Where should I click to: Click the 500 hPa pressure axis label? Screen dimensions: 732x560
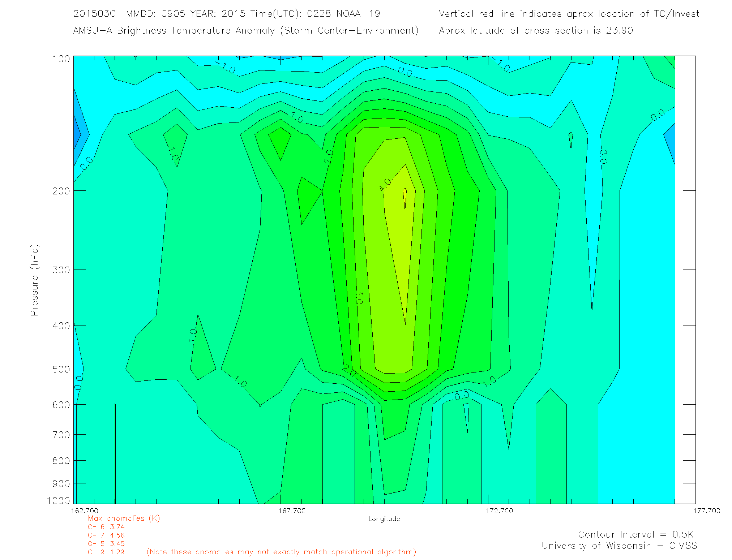(x=61, y=369)
